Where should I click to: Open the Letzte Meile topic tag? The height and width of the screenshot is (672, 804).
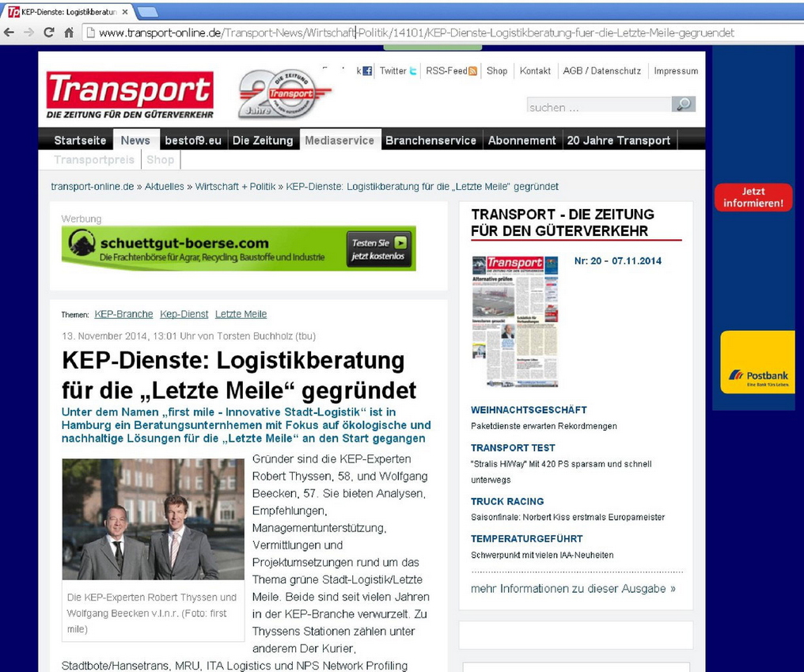(241, 314)
